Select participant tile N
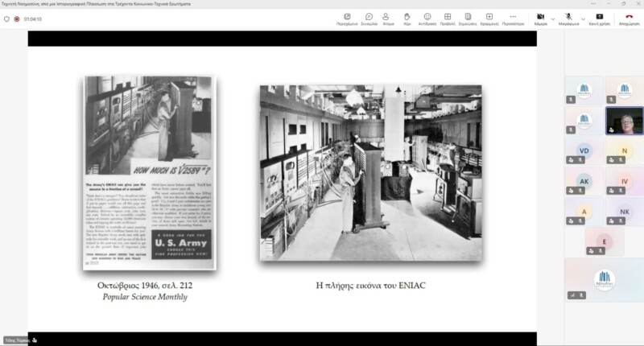 coord(625,151)
